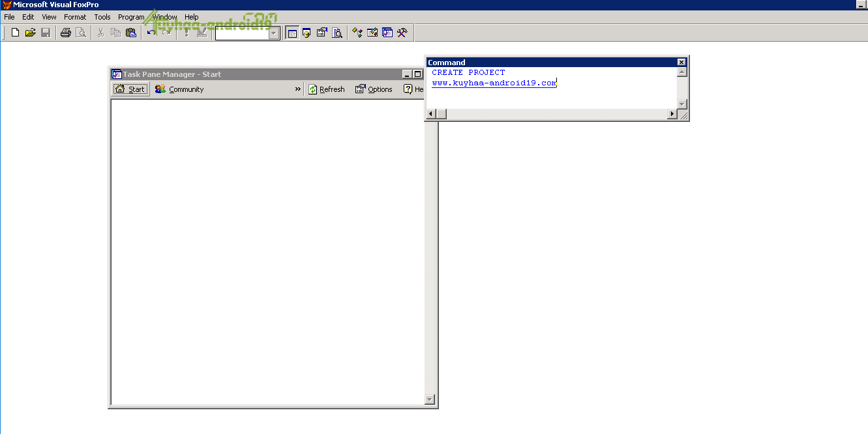
Task: Click the Command window scroll down arrow
Action: point(682,104)
